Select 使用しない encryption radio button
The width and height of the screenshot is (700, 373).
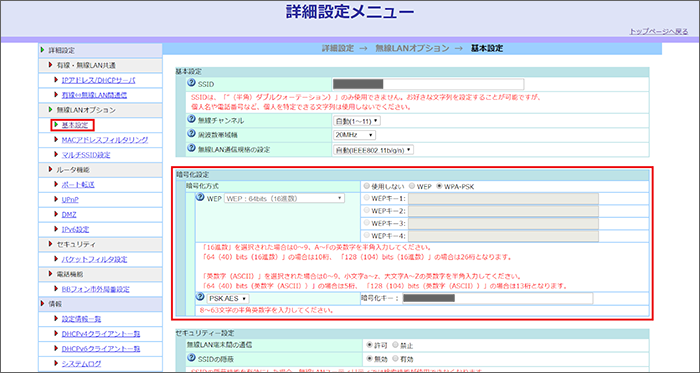coord(367,186)
